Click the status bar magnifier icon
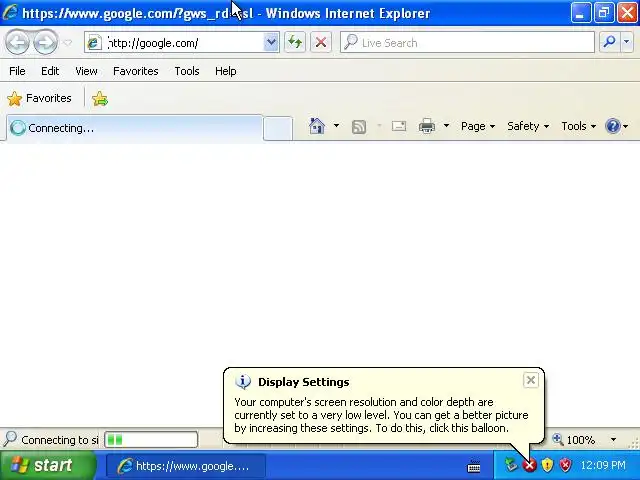 click(10, 439)
